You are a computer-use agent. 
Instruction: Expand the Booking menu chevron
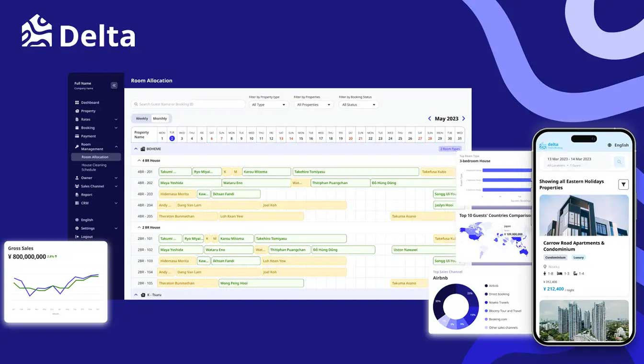116,128
